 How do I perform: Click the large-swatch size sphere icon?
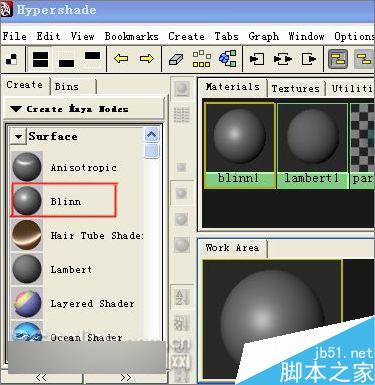coord(181,245)
